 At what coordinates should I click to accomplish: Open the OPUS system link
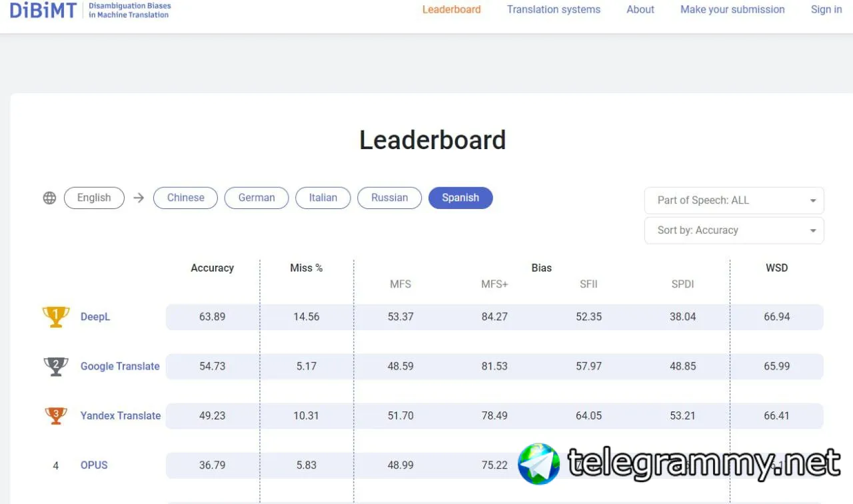[94, 465]
